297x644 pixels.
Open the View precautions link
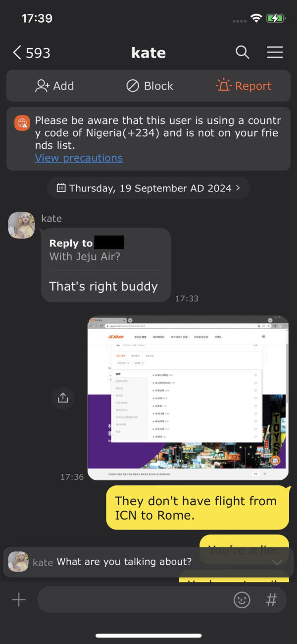click(x=79, y=158)
